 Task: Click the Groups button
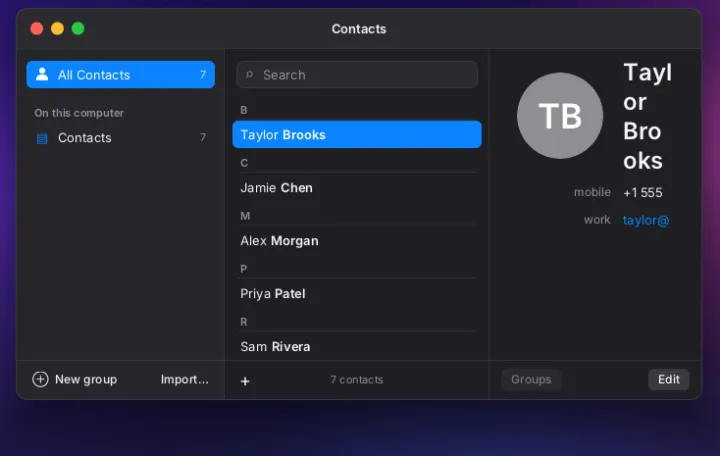coord(531,379)
